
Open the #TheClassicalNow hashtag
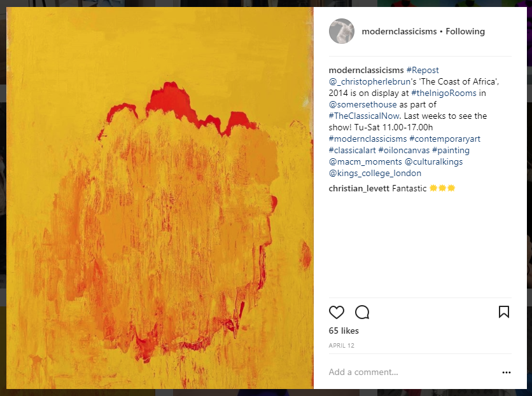click(364, 116)
